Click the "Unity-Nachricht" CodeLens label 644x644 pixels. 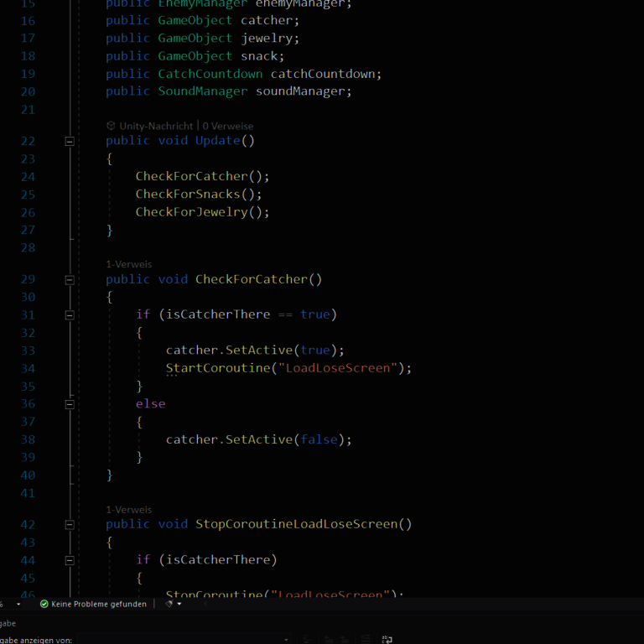(x=156, y=126)
